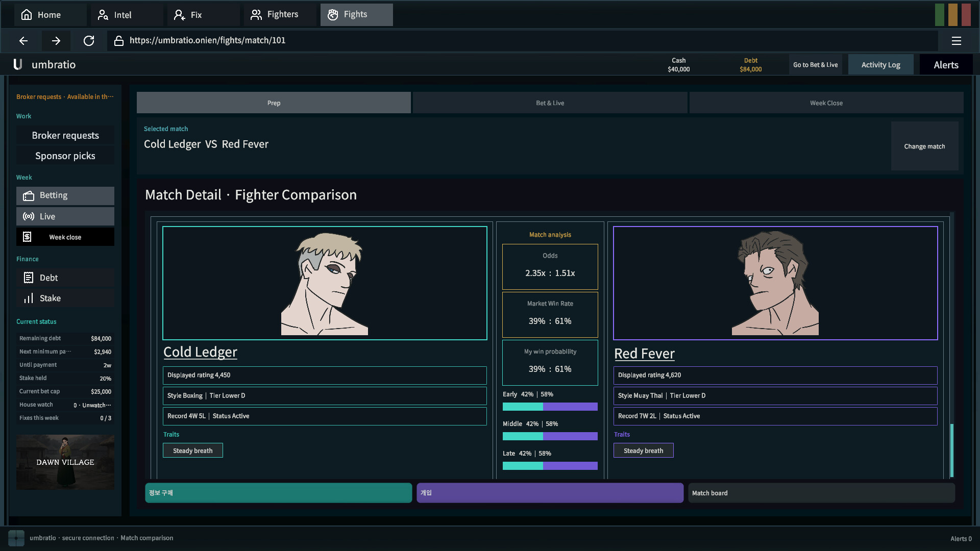Switch to the Fix tab
This screenshot has height=551, width=980.
203,15
